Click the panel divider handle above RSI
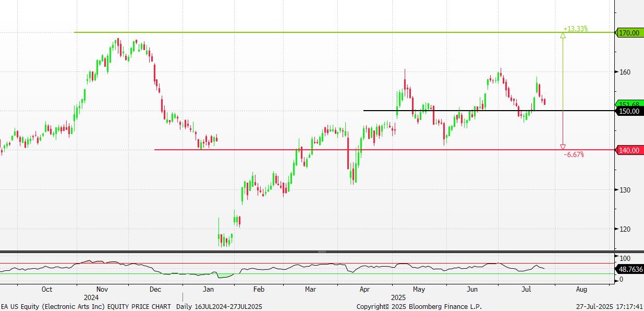The height and width of the screenshot is (311, 644). tap(322, 252)
